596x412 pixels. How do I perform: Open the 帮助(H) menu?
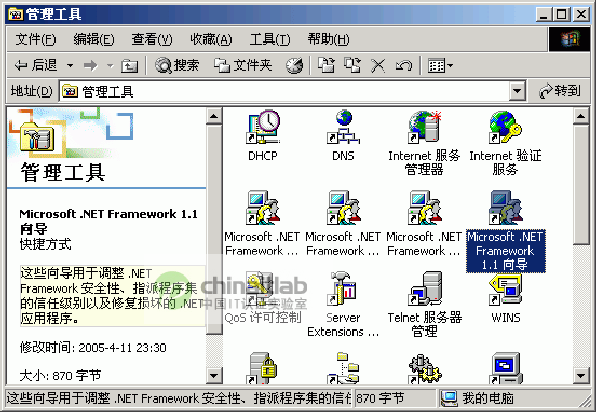click(328, 39)
